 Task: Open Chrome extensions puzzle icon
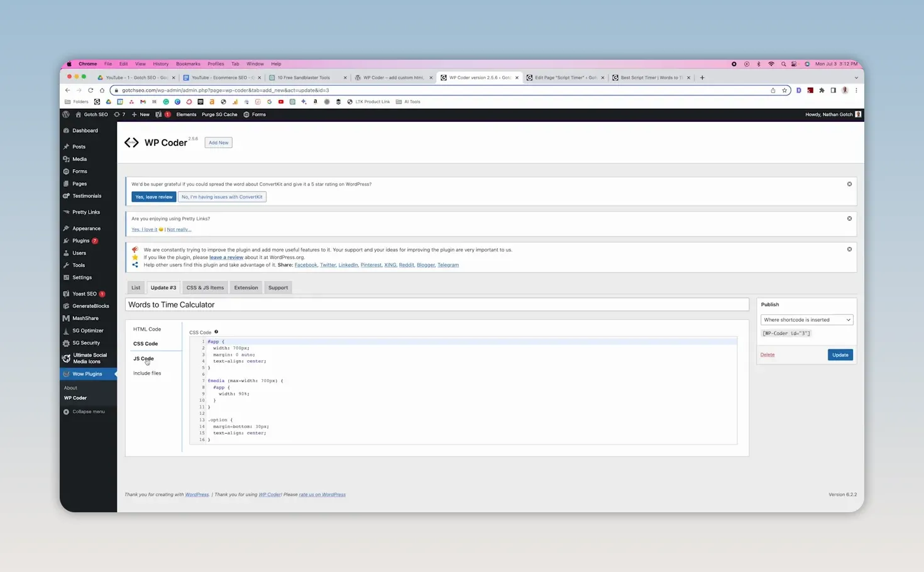click(822, 91)
